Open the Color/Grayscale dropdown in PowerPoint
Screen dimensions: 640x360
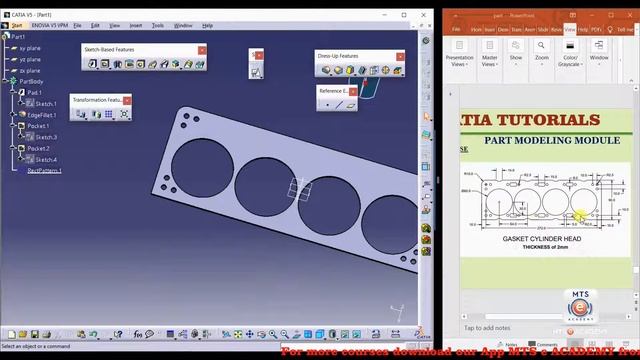570,54
